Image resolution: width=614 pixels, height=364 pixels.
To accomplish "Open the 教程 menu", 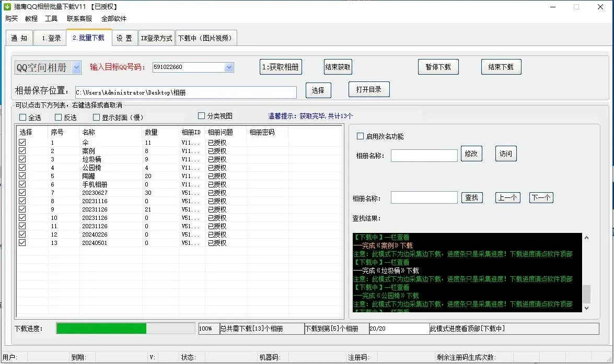I will click(31, 18).
